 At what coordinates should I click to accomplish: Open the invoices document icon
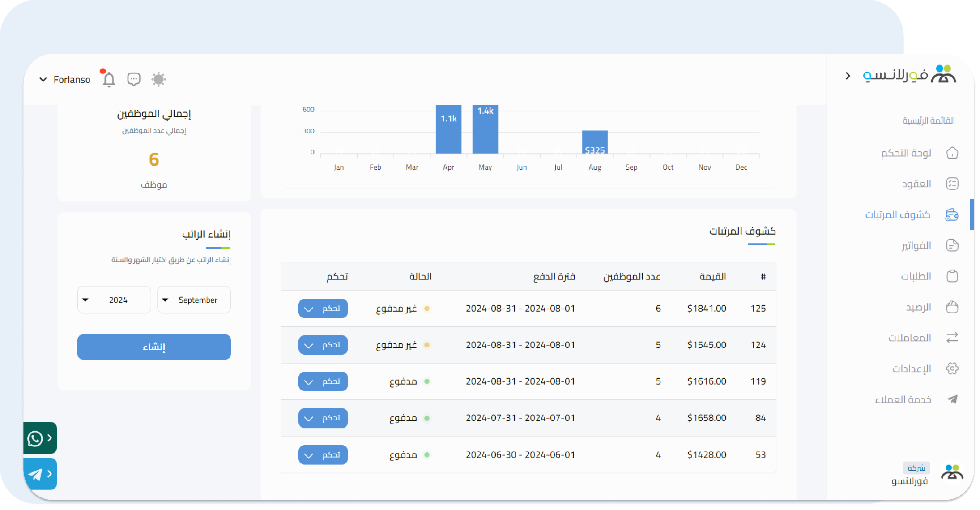click(x=952, y=245)
